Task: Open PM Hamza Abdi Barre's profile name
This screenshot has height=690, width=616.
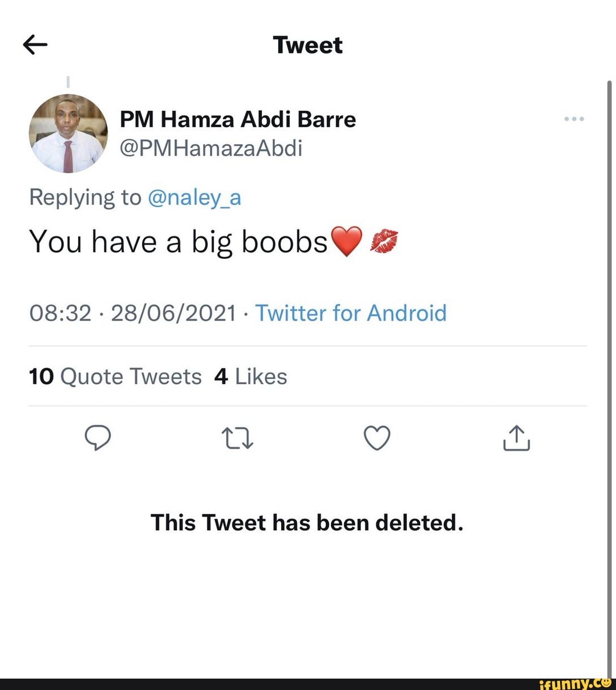Action: [237, 120]
